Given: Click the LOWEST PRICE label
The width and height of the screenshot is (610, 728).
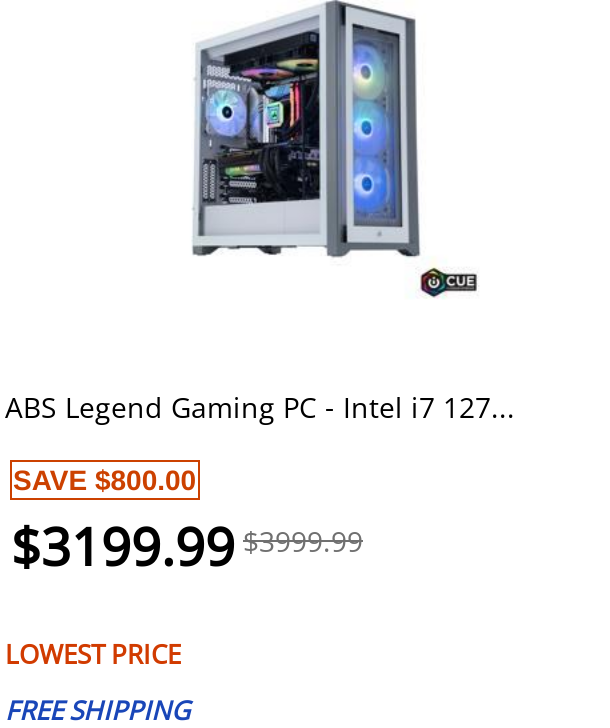Looking at the screenshot, I should 94,655.
